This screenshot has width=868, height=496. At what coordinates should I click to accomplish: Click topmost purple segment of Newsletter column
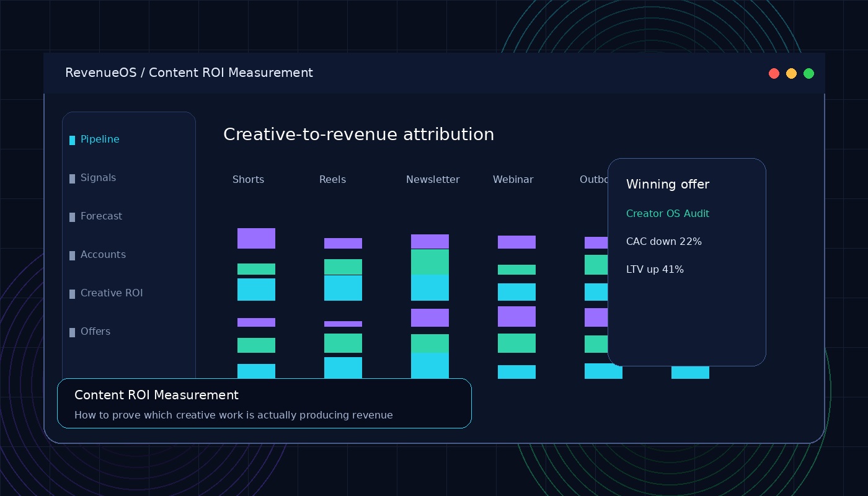[430, 241]
